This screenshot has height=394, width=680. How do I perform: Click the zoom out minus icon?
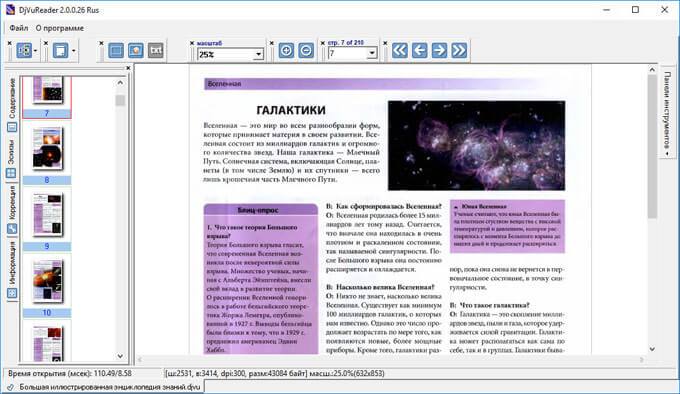(306, 51)
